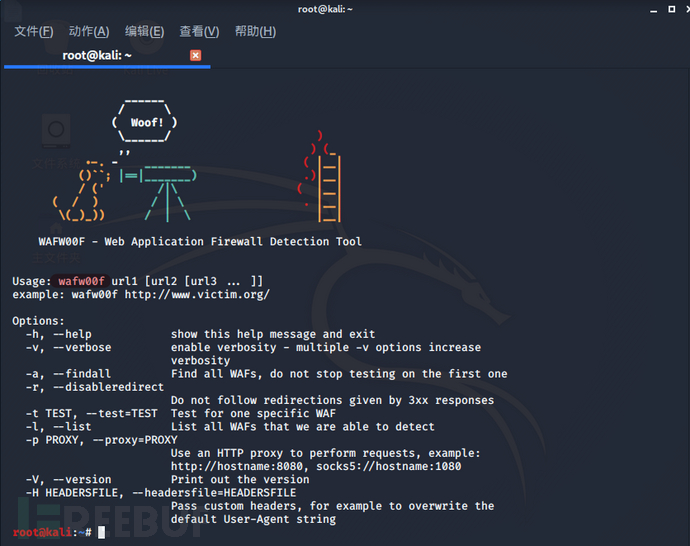Click 'Do not follow redirections' description
Image resolution: width=690 pixels, height=546 pixels.
pyautogui.click(x=332, y=400)
